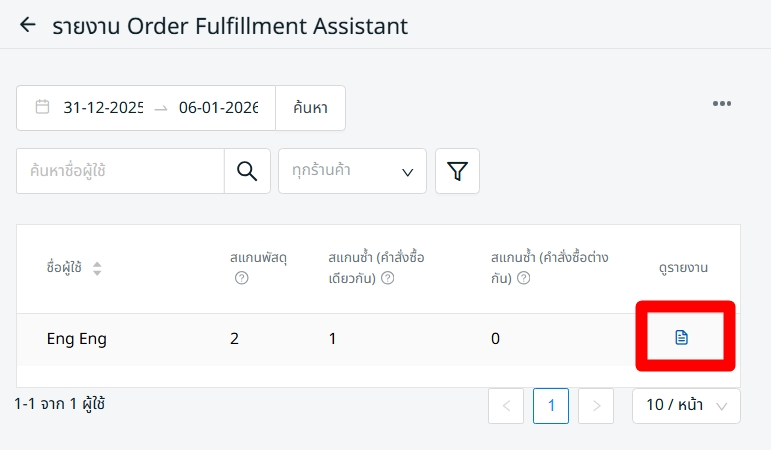Viewport: 771px width, 450px height.
Task: Click the username search input field
Action: click(x=120, y=171)
